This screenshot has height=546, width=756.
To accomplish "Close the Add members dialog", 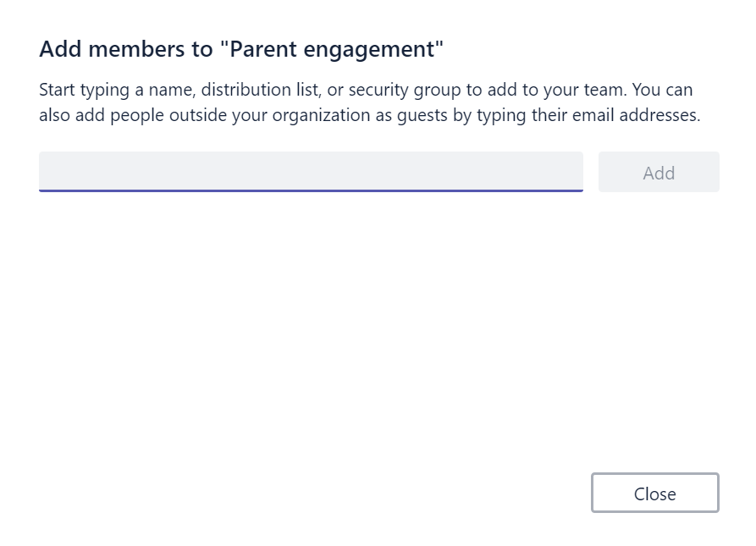I will (x=654, y=494).
